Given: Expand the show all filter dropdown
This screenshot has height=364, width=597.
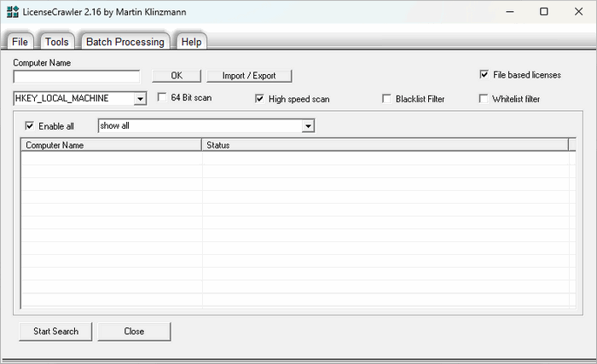Looking at the screenshot, I should (x=308, y=126).
